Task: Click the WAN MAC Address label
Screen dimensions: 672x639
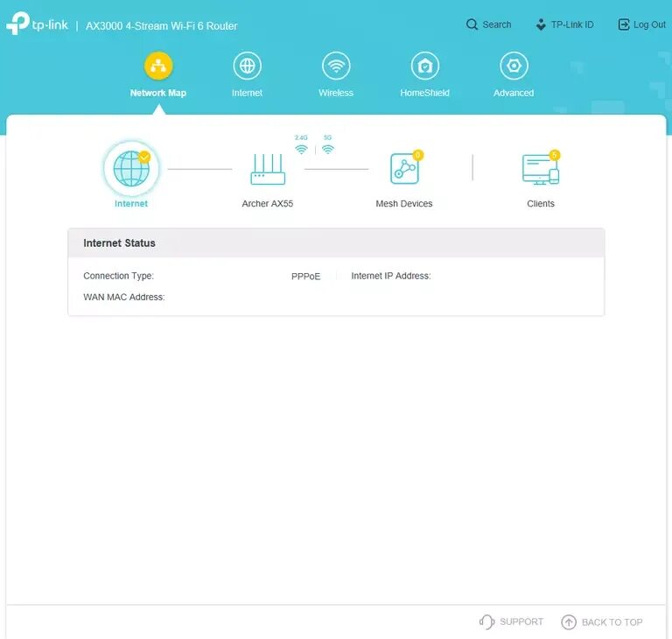Action: (x=124, y=298)
